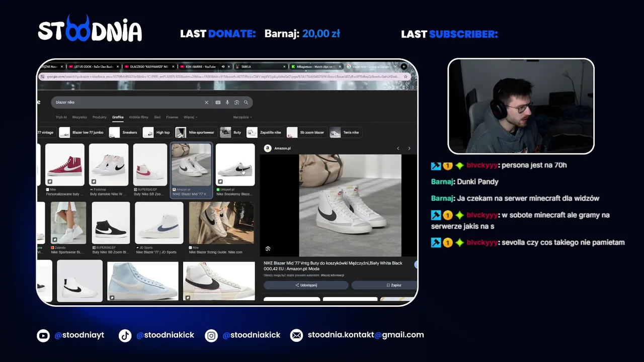Image resolution: width=644 pixels, height=362 pixels.
Task: Switch to the TABELA tab
Action: (x=261, y=66)
